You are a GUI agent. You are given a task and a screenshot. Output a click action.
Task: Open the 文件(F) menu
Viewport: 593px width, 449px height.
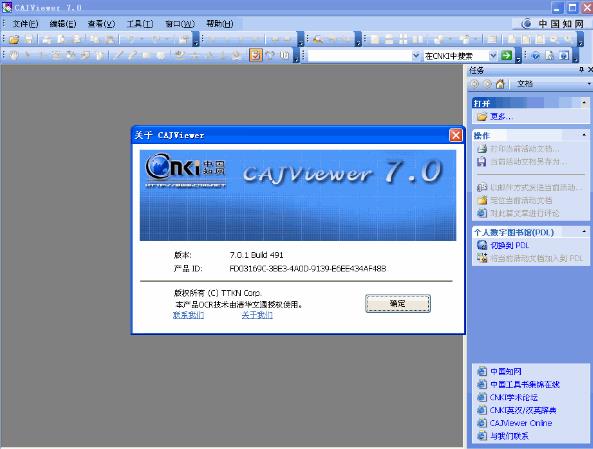coord(25,24)
